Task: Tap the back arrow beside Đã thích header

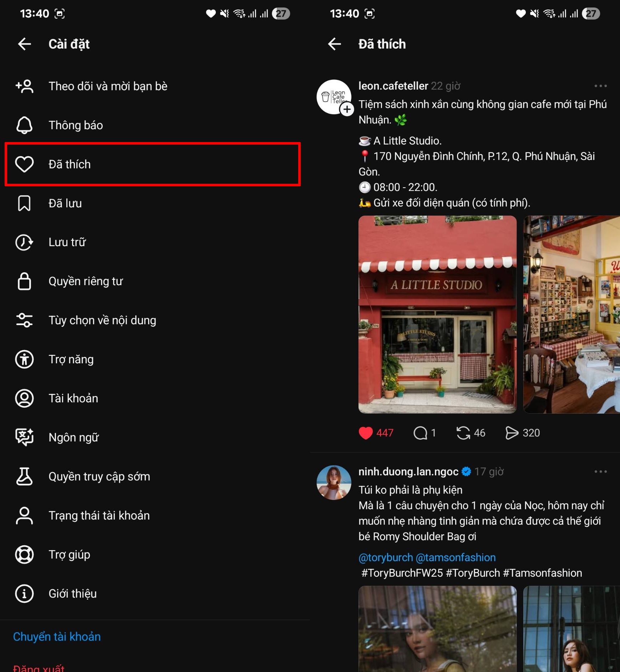Action: 334,44
